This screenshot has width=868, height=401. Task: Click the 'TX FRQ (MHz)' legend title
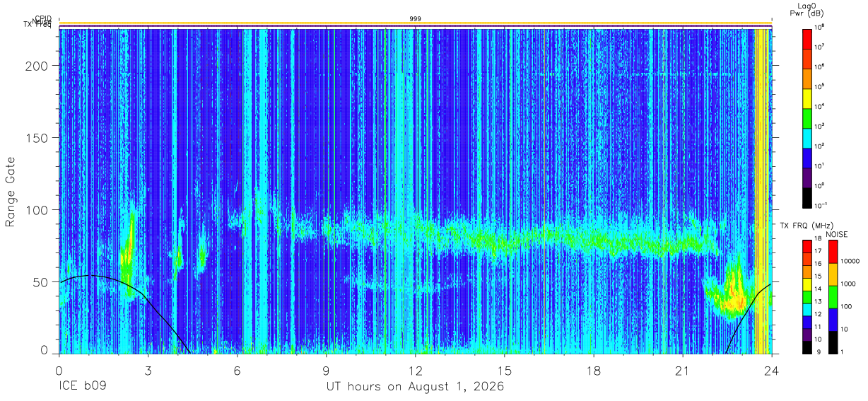tap(806, 226)
